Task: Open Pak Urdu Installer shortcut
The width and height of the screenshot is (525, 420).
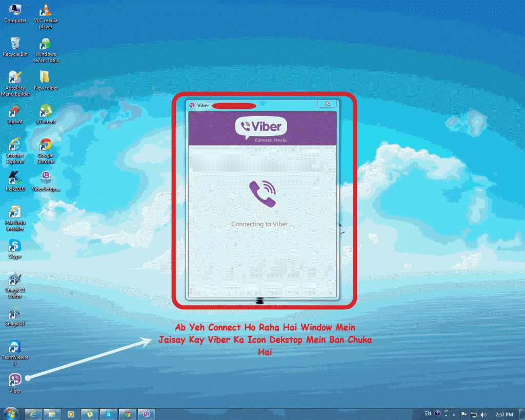Action: (15, 218)
